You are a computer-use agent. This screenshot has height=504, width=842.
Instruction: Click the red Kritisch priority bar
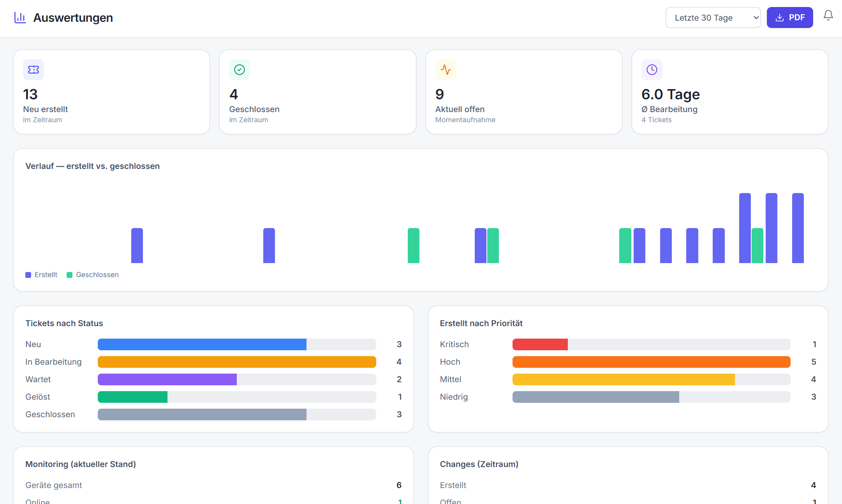tap(540, 344)
